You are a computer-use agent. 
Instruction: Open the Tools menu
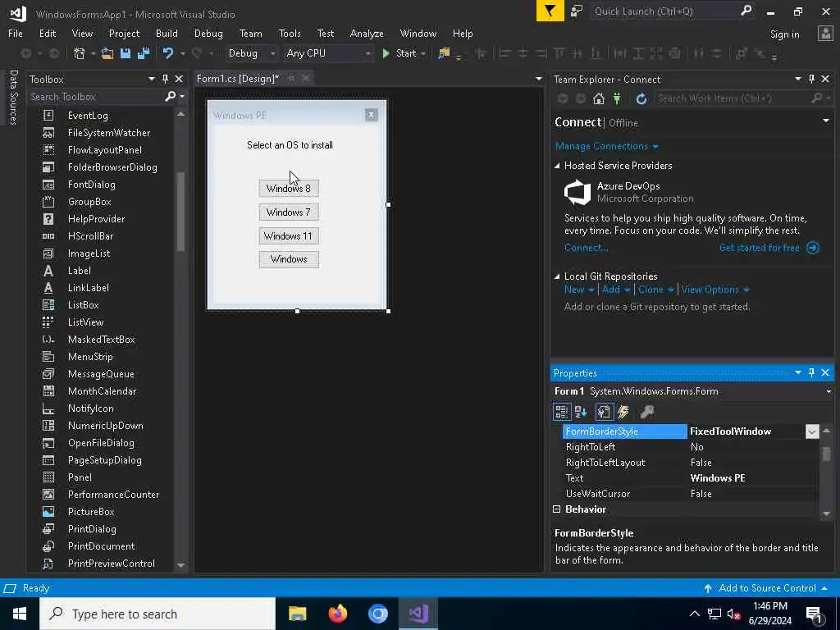tap(290, 33)
